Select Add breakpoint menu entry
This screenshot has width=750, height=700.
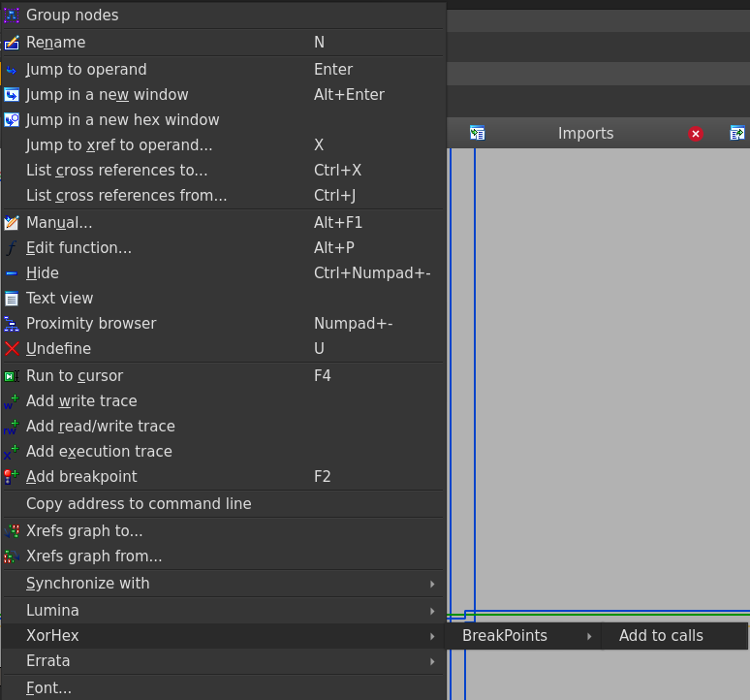click(x=223, y=477)
